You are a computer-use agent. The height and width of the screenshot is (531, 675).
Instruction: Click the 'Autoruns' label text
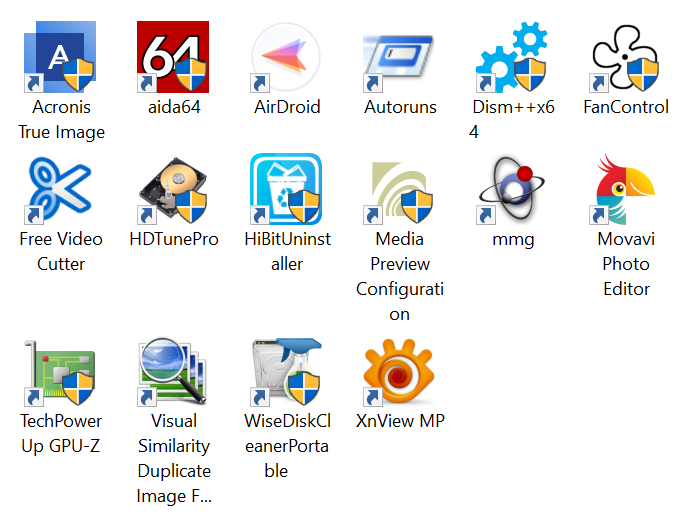[x=400, y=107]
